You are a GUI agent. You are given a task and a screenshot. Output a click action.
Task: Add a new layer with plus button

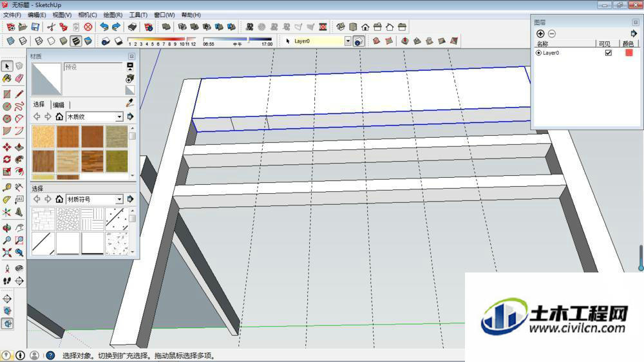[x=540, y=33]
